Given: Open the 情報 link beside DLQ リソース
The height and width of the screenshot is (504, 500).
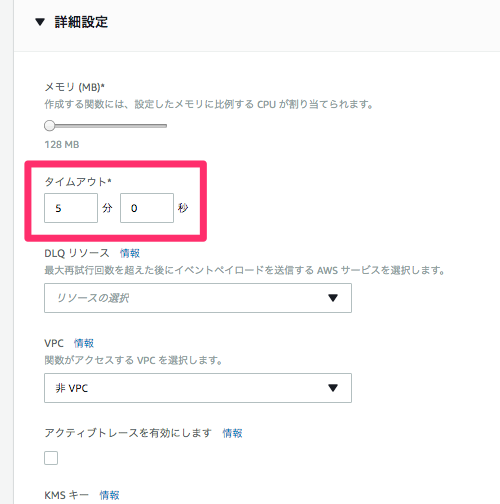Looking at the screenshot, I should click(x=130, y=253).
